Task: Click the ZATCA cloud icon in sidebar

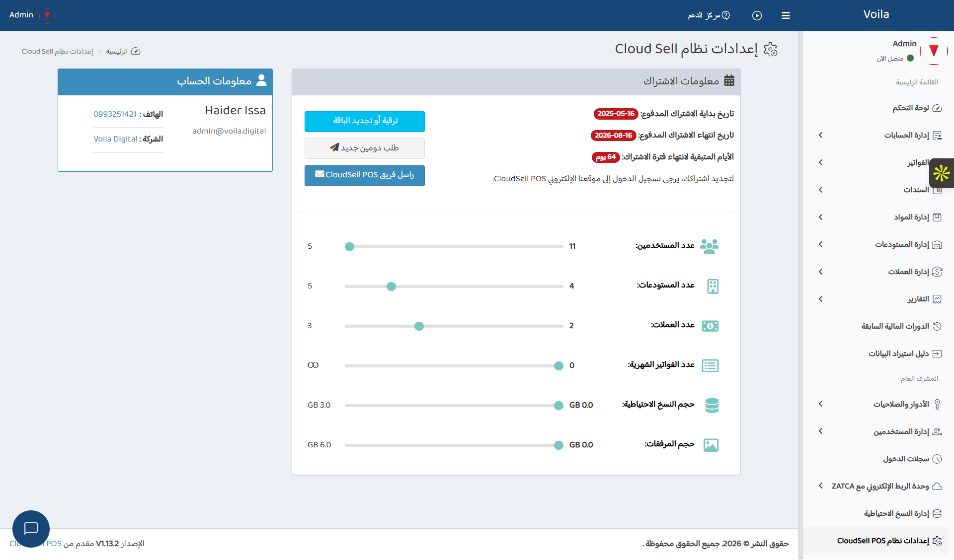Action: (937, 487)
